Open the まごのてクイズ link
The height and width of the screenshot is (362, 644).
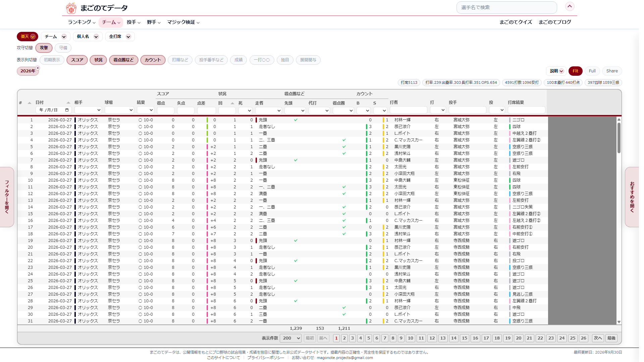click(x=516, y=22)
